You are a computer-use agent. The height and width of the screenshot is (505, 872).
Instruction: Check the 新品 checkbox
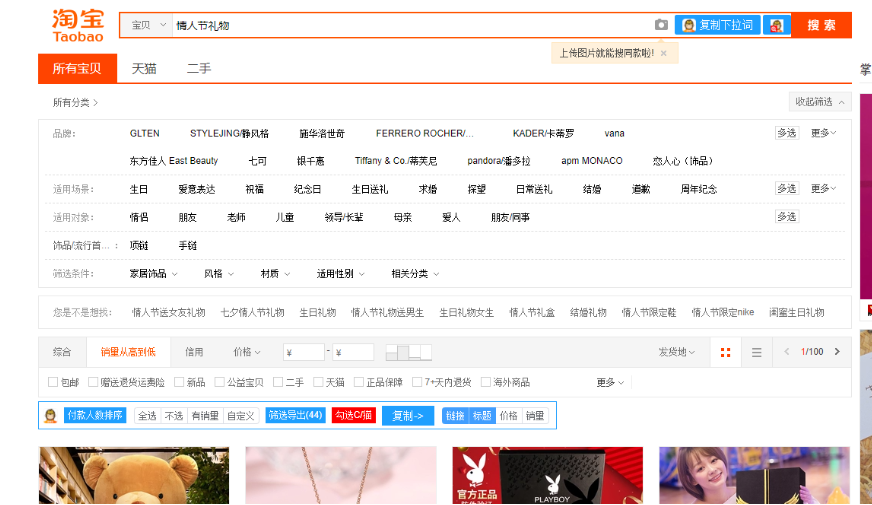(179, 382)
